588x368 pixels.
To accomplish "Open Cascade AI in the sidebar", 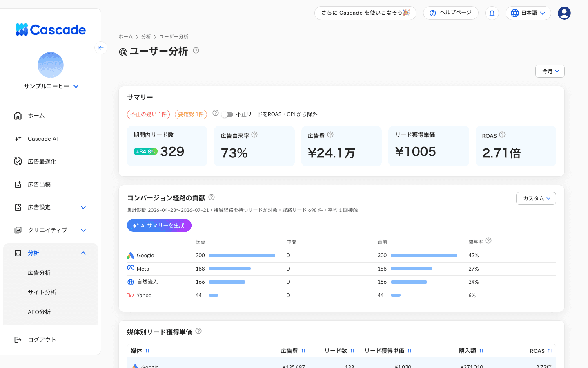I will [x=51, y=139].
